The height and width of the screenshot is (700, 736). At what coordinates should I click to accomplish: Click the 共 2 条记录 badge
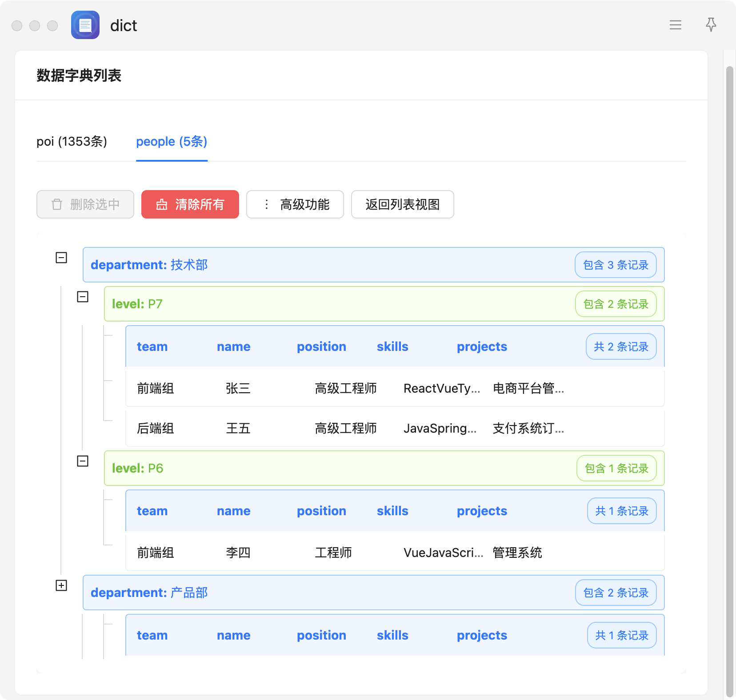click(x=621, y=346)
